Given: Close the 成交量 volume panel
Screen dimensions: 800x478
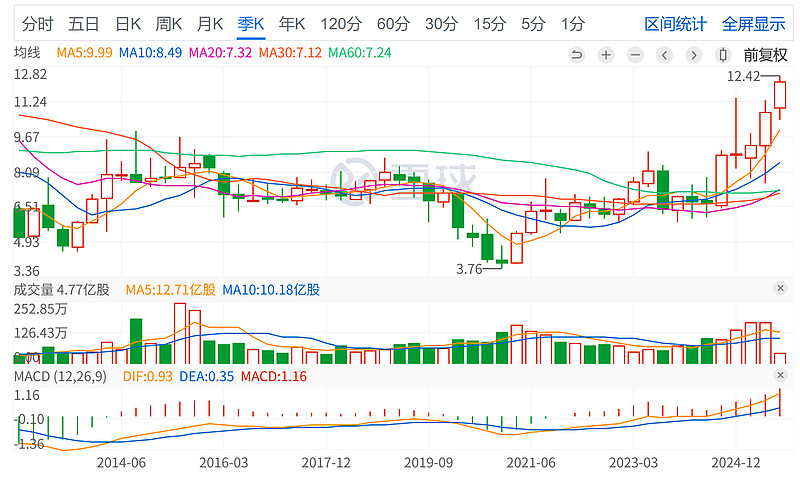Looking at the screenshot, I should pos(780,288).
